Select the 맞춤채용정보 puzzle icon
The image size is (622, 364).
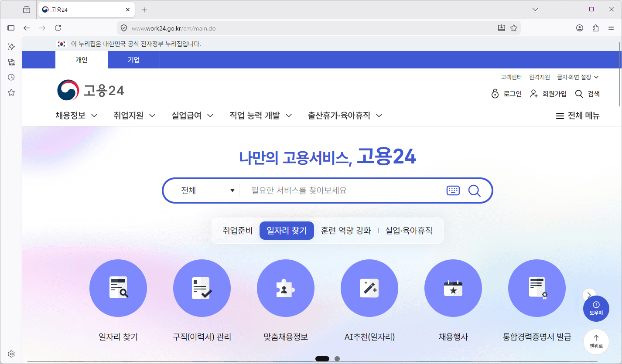pos(286,288)
